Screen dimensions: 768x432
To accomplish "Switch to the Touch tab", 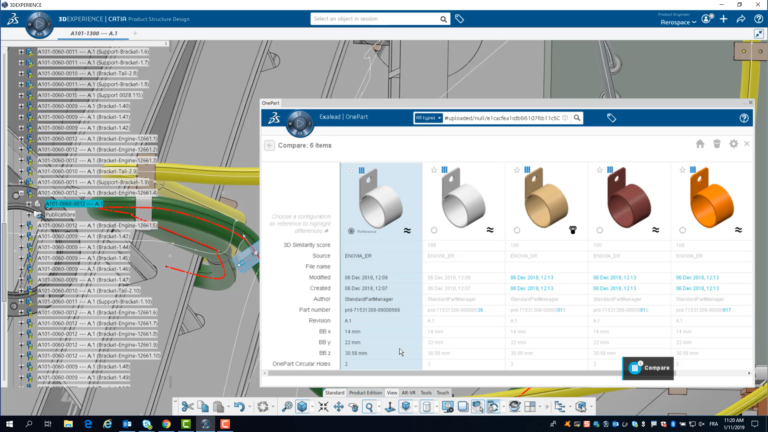I will [443, 393].
